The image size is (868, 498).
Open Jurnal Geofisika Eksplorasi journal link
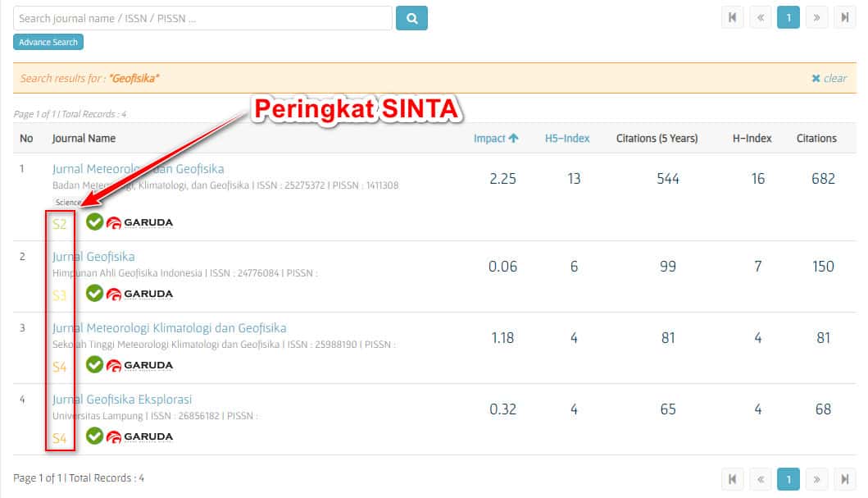point(122,400)
